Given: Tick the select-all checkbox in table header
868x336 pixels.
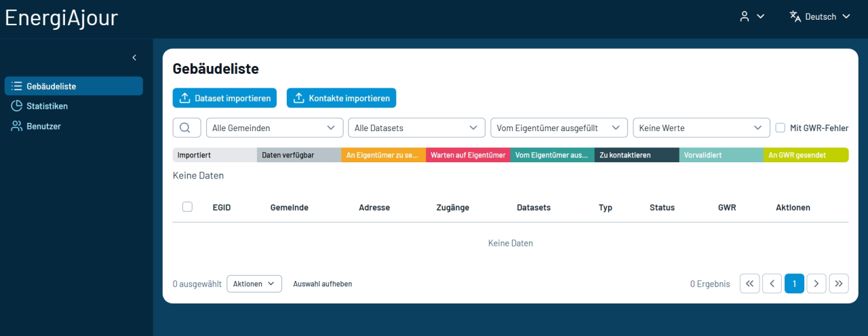Looking at the screenshot, I should [x=187, y=207].
